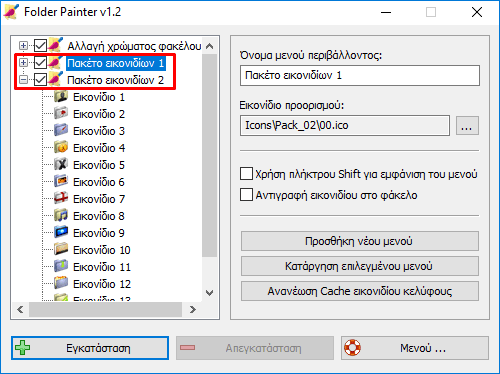Click the painter icon beside Αλλαγή χρώματος φακέλου

pos(55,45)
